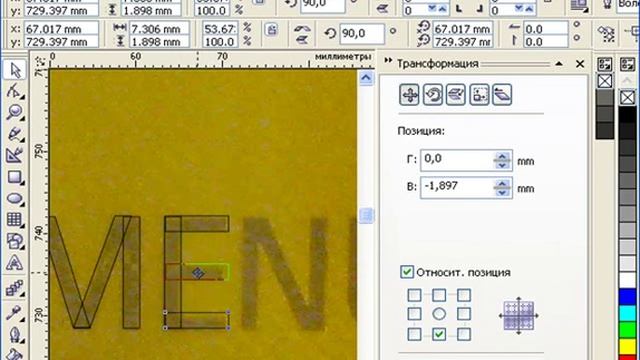
Task: Click mirror horizontally icon in property bar
Action: tap(302, 29)
